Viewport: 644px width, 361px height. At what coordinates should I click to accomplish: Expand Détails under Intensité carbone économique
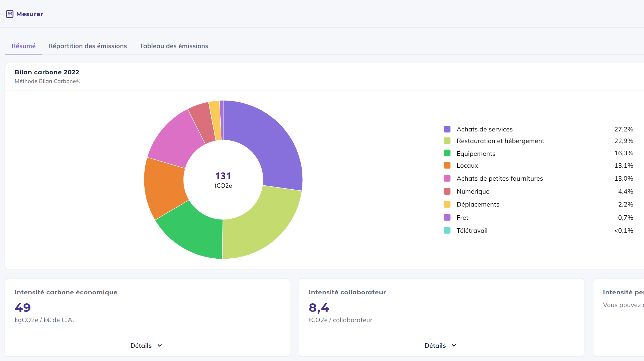point(141,345)
